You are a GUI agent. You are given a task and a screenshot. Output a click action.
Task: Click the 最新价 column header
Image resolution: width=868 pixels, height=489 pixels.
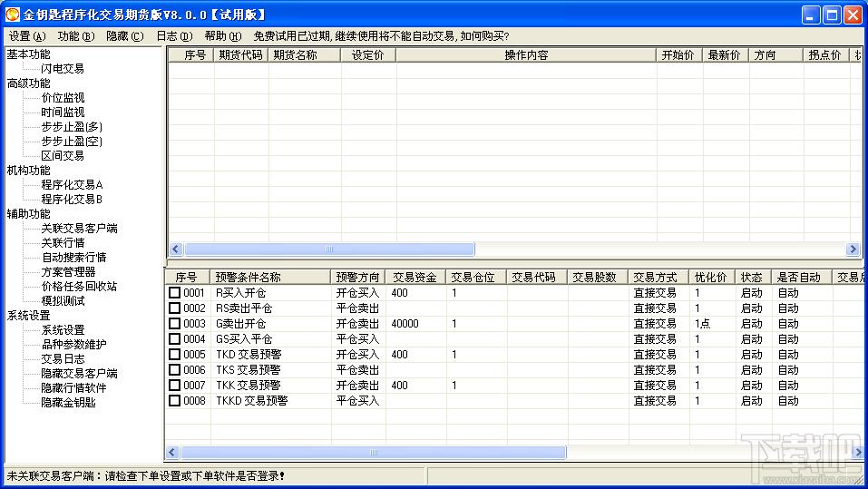coord(725,54)
